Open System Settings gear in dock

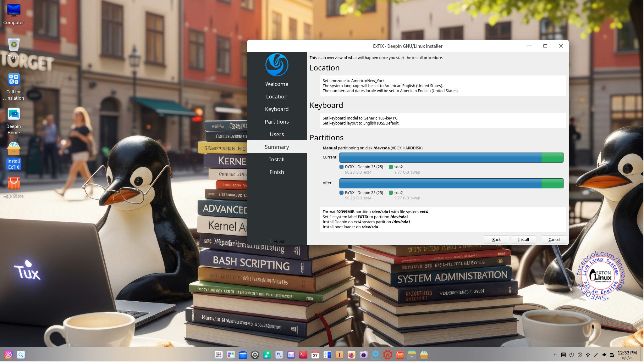click(x=255, y=355)
